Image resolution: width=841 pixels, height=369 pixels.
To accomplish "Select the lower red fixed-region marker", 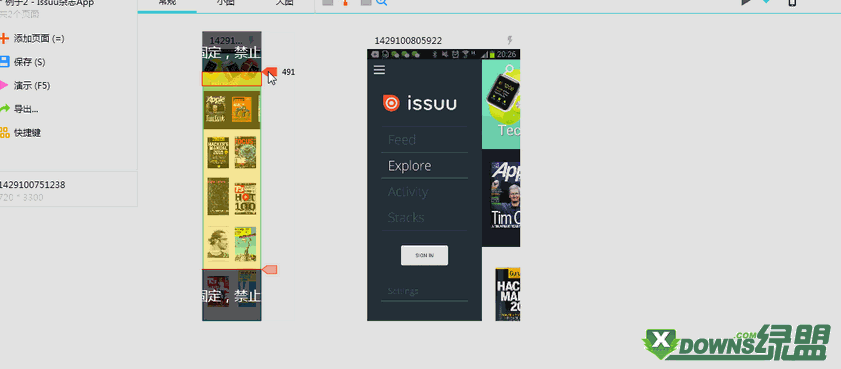I will [x=270, y=269].
